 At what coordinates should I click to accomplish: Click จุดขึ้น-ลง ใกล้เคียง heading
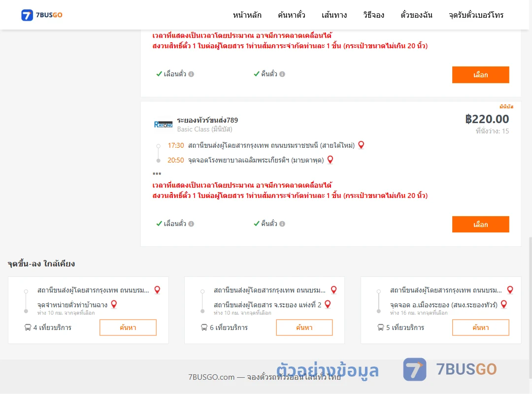click(41, 263)
